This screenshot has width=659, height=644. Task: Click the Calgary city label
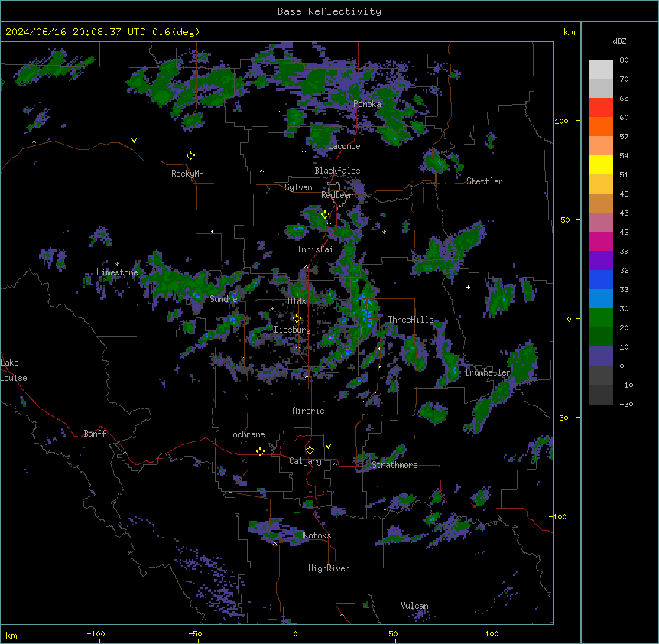[305, 461]
